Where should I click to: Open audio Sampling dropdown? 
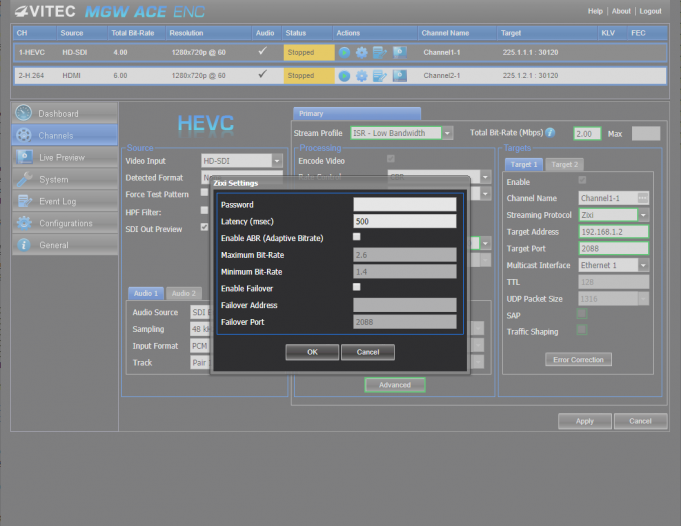click(200, 329)
